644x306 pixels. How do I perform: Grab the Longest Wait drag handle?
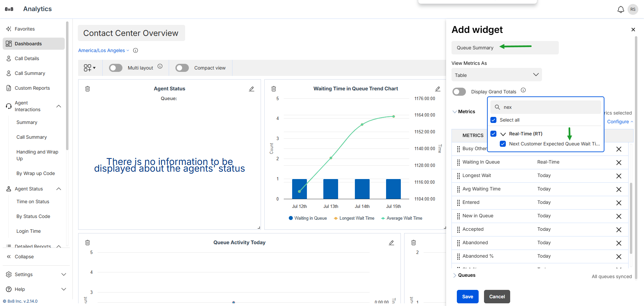[x=458, y=176]
